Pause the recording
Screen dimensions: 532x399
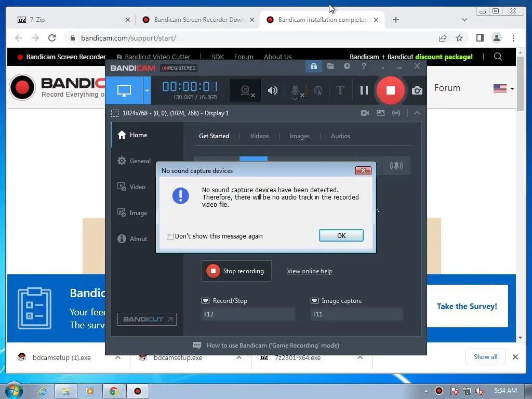point(364,90)
